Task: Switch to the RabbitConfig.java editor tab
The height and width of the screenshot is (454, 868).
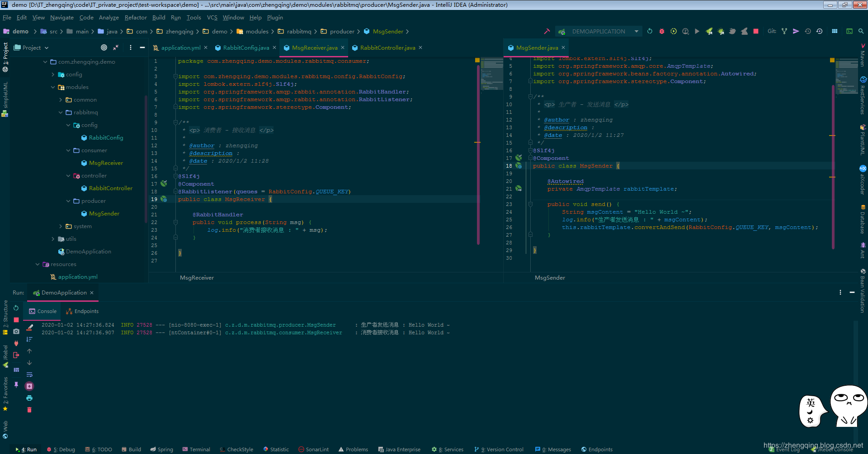Action: click(245, 48)
